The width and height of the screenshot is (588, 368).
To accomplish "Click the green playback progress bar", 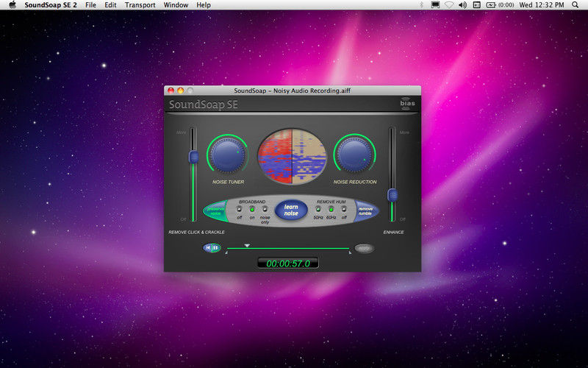I will pyautogui.click(x=288, y=249).
